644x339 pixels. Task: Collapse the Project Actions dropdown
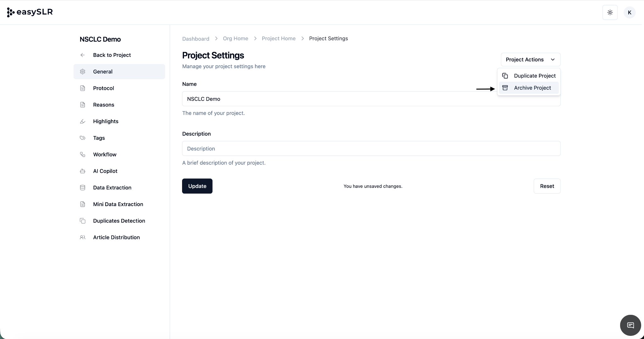[x=530, y=60]
